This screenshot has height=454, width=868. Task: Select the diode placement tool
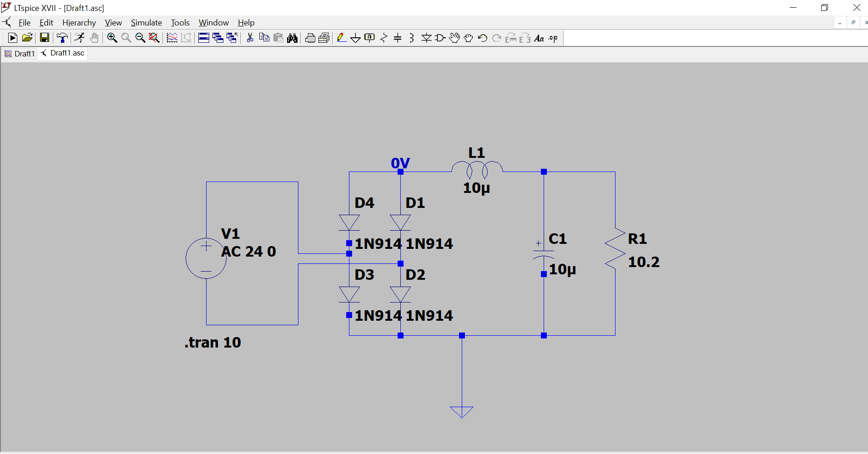(427, 38)
